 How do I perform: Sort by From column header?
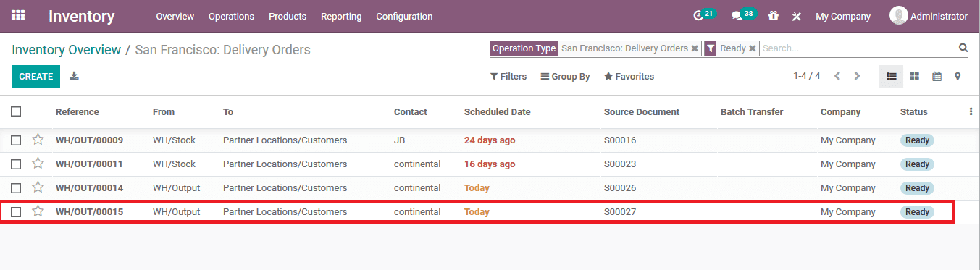coord(164,111)
